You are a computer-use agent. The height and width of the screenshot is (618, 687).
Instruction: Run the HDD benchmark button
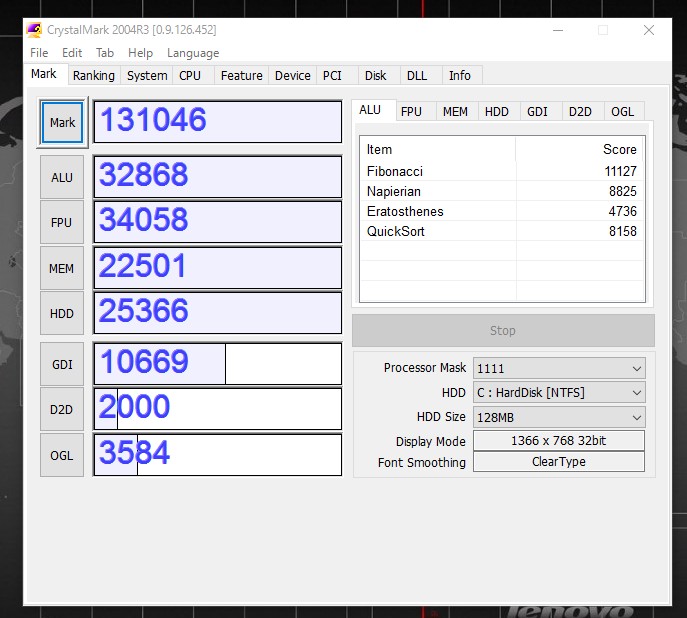[x=62, y=314]
